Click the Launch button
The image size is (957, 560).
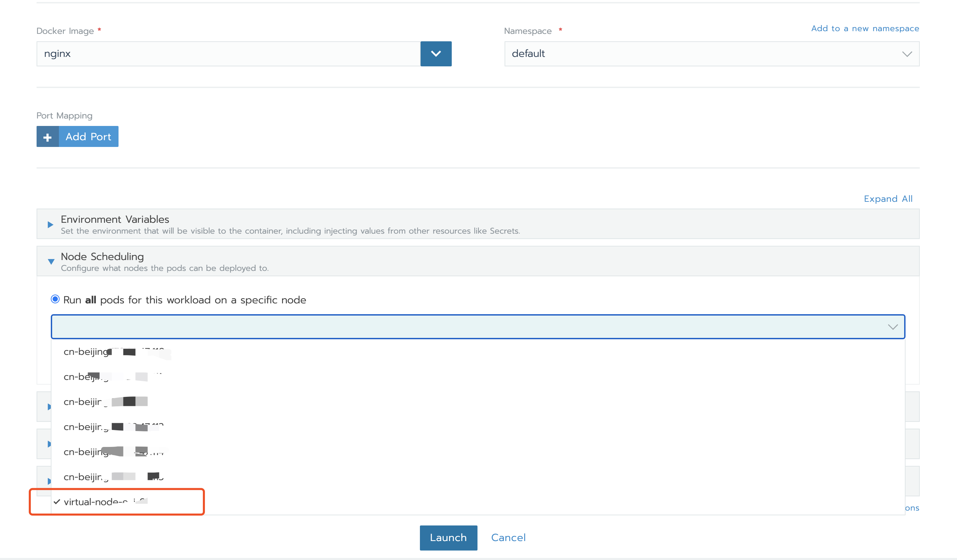(x=448, y=538)
